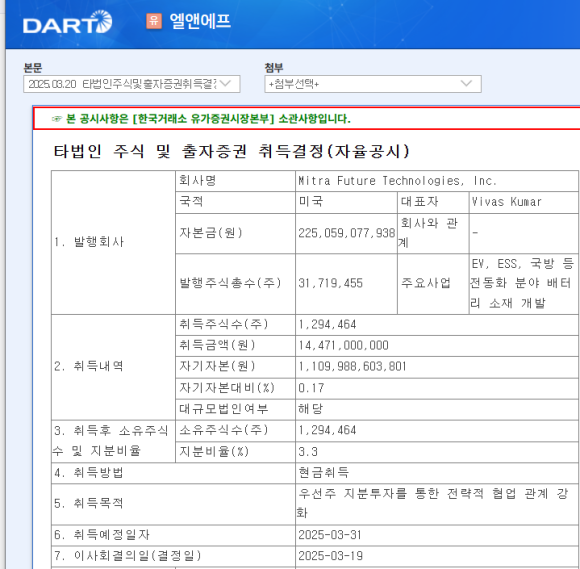Click the representative name Vivas Kumar

pos(506,202)
